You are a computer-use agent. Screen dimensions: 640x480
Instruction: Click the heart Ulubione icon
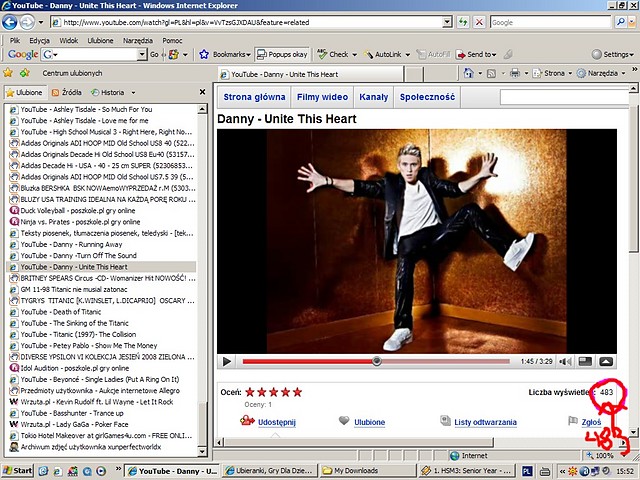coord(344,420)
